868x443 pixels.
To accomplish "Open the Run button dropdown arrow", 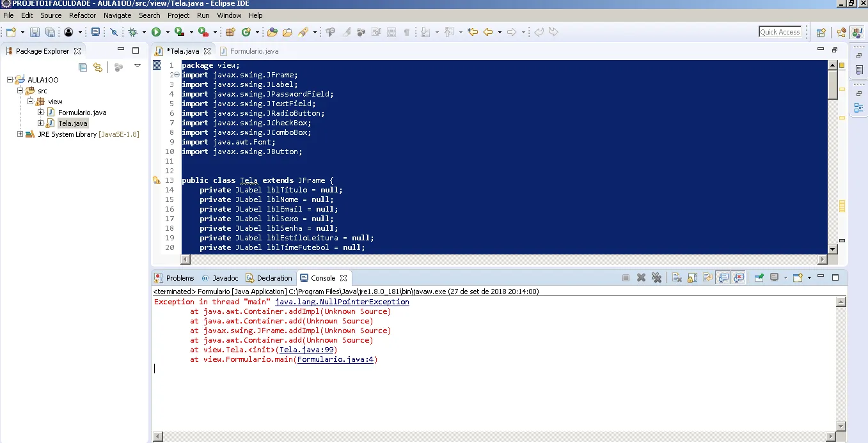I will (x=167, y=32).
